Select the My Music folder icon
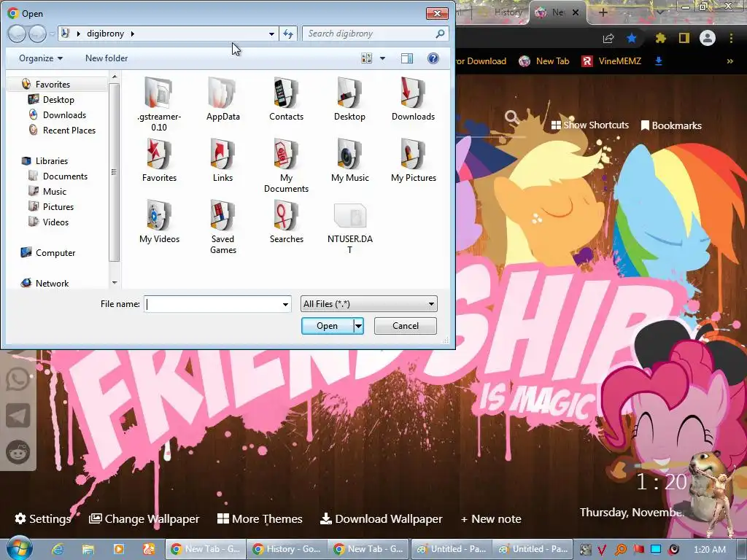Screen dimensions: 747x560 (349, 154)
